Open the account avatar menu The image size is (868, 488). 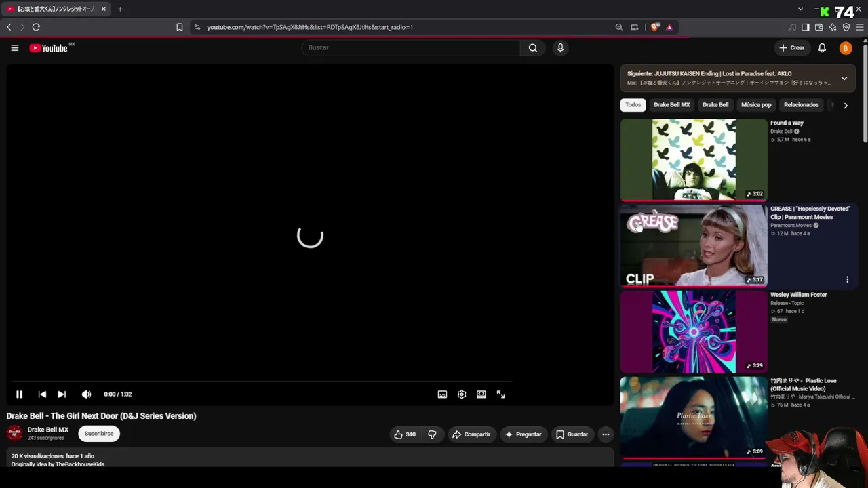(x=845, y=48)
